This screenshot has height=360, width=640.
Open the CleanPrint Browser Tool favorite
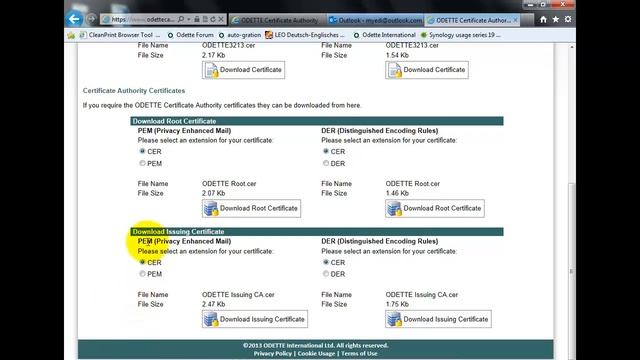point(120,35)
